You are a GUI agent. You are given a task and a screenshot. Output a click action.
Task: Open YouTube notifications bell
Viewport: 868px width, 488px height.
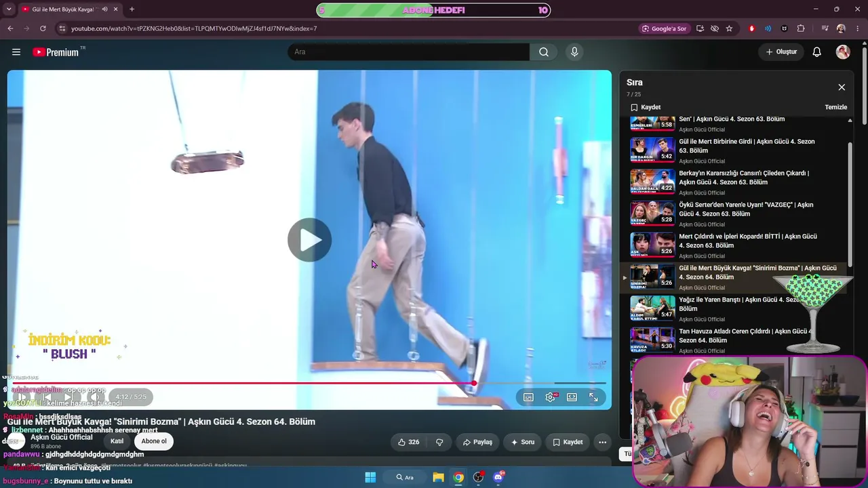(817, 52)
